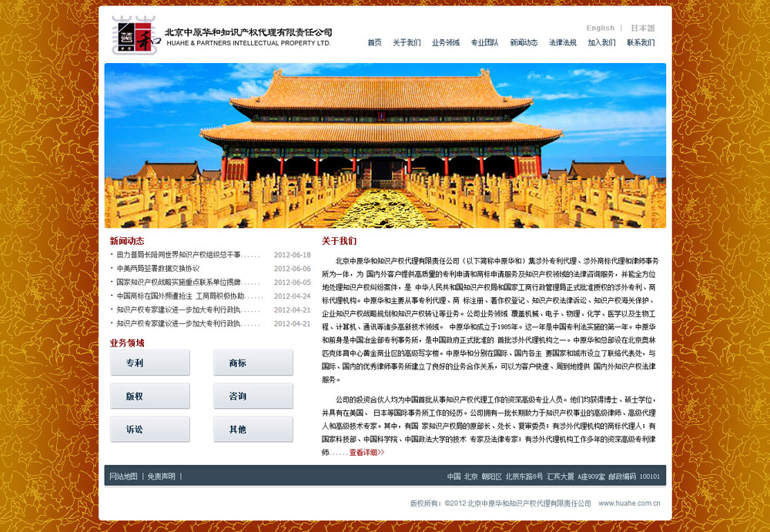The width and height of the screenshot is (770, 532).
Task: Open the 咨询 (Consulting) service tile
Action: coord(253,395)
